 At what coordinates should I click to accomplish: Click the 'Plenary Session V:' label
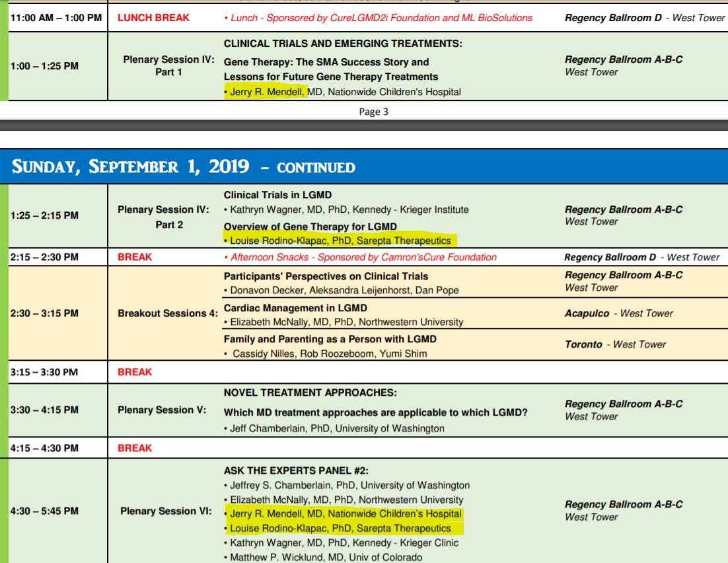click(162, 410)
